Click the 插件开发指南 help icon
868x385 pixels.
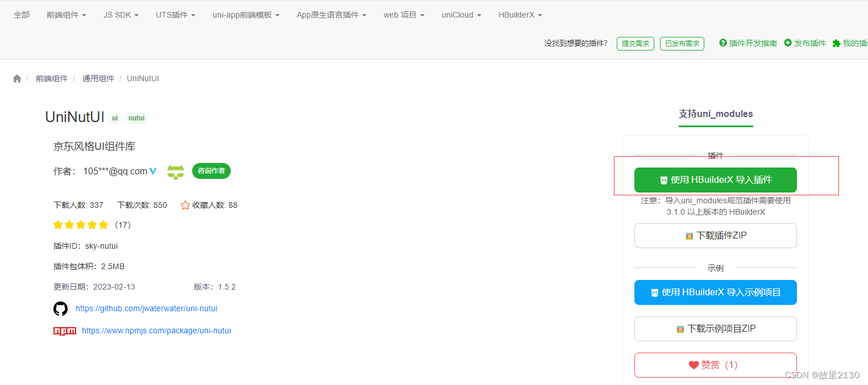coord(723,43)
